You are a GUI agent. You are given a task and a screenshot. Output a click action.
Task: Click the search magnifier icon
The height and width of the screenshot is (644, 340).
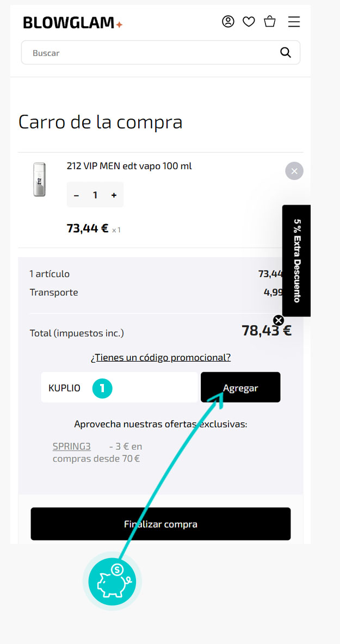click(286, 52)
